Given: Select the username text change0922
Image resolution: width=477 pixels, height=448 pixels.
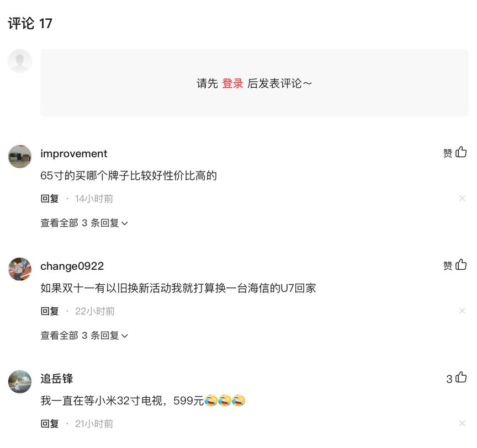Looking at the screenshot, I should coord(72,266).
